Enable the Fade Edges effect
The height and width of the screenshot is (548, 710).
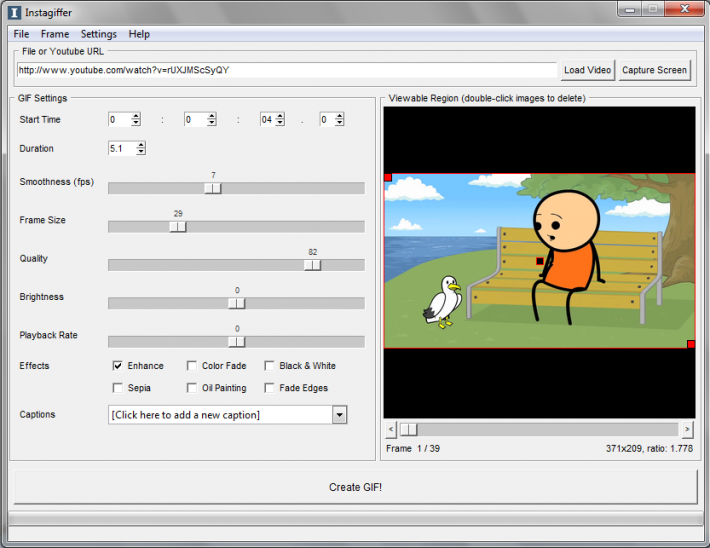[269, 388]
